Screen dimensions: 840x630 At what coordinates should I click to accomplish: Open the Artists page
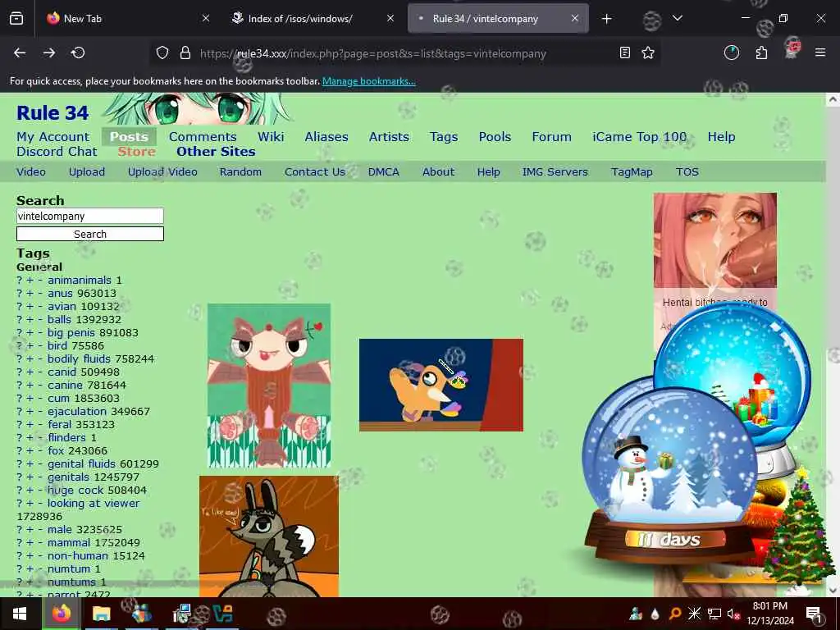coord(389,137)
